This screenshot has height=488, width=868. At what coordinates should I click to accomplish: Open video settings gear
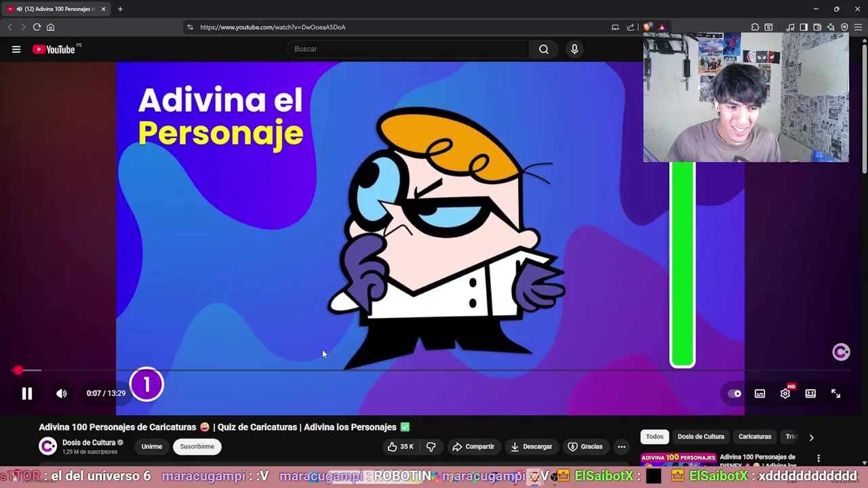[x=785, y=393]
